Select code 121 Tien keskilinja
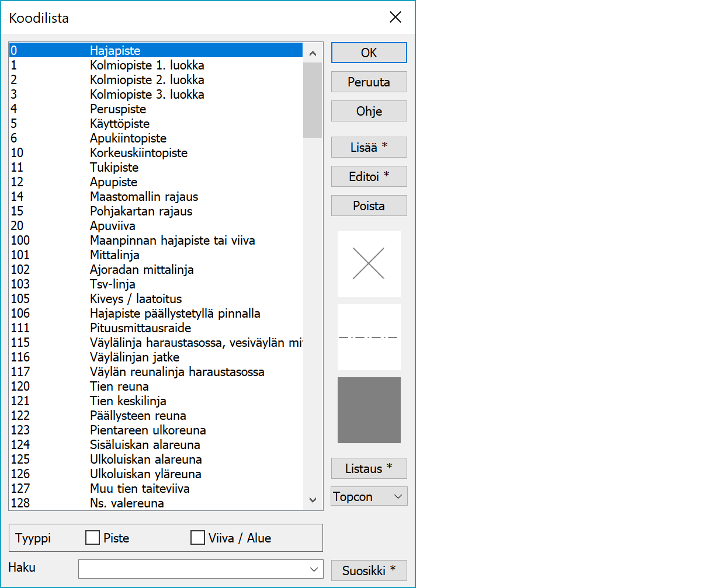The height and width of the screenshot is (588, 701). pos(128,401)
